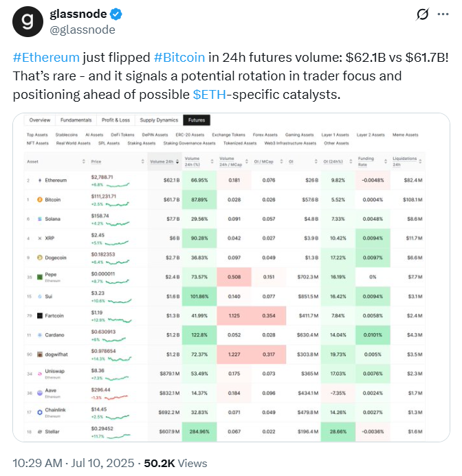462x476 pixels.
Task: Toggle sort on the Price column
Action: (142, 161)
